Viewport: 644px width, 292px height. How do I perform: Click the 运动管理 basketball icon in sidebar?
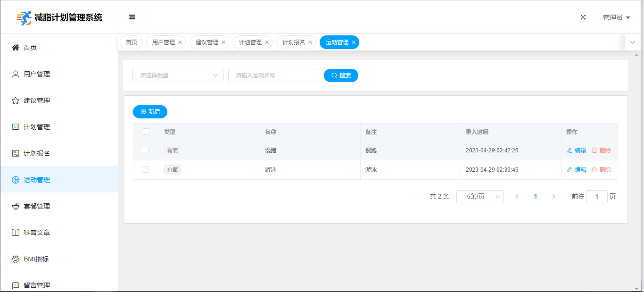coord(16,179)
